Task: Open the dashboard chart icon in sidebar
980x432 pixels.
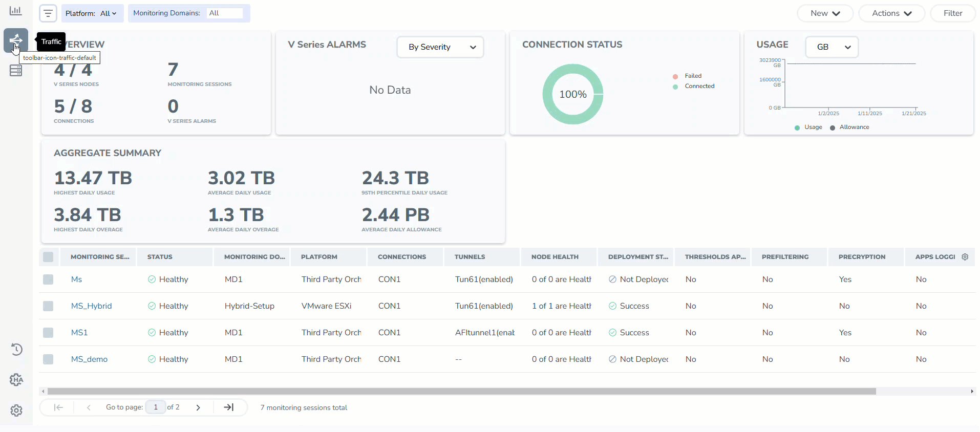Action: [16, 11]
